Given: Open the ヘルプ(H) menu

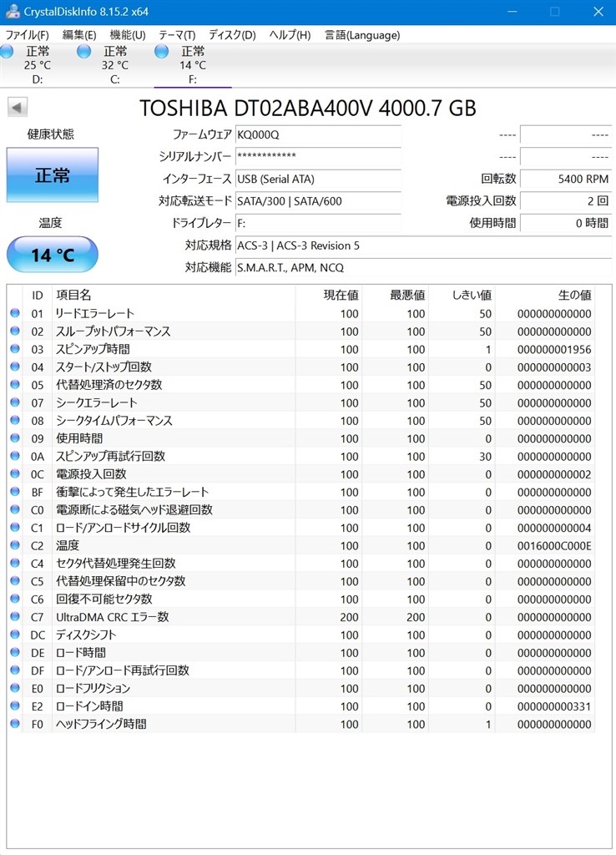Looking at the screenshot, I should click(x=290, y=35).
